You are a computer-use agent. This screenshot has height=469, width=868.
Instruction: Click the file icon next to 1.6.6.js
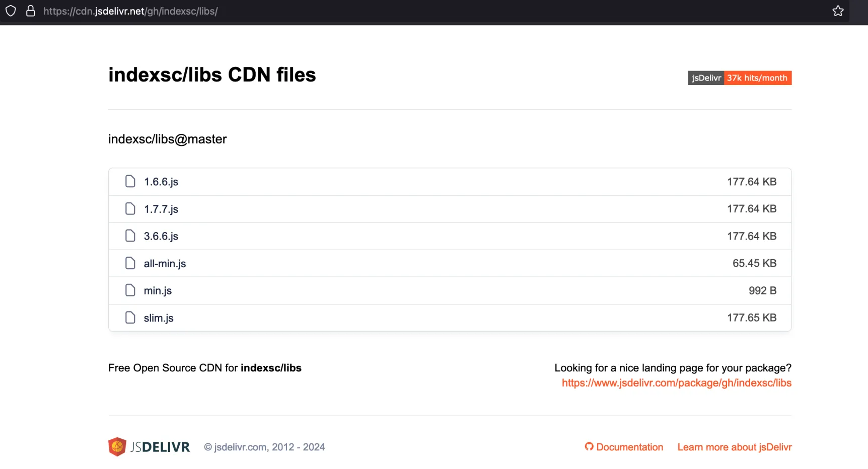(x=130, y=181)
